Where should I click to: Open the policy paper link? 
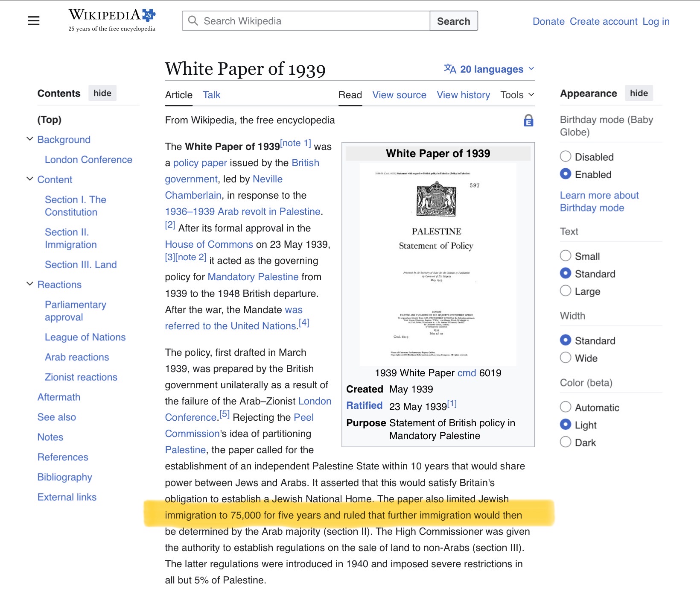click(x=200, y=163)
